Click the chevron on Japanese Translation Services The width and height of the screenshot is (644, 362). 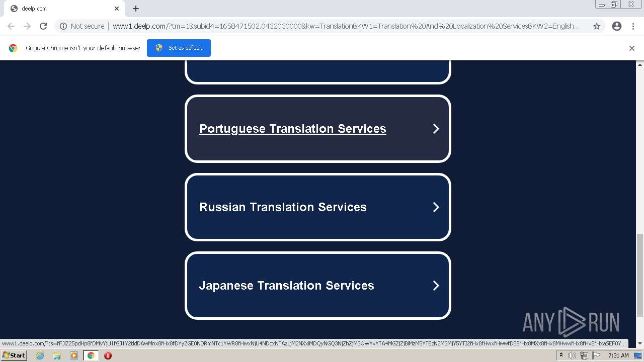click(x=436, y=286)
